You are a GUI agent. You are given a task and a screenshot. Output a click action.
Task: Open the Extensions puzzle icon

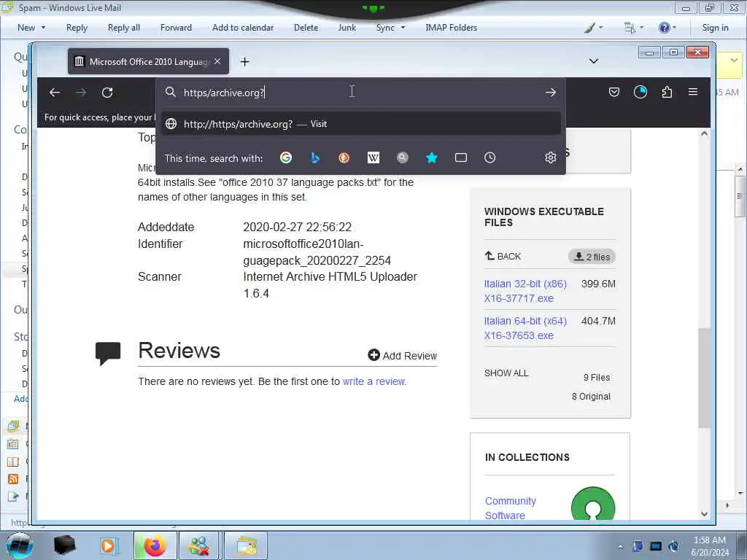667,92
